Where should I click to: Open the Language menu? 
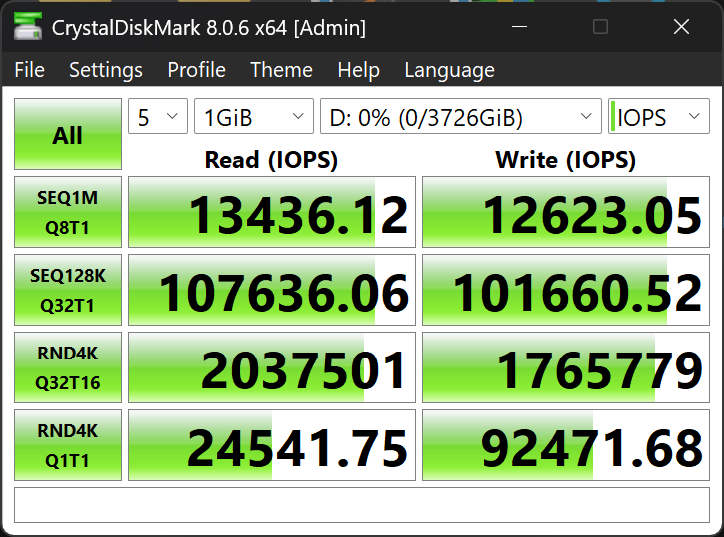click(449, 70)
